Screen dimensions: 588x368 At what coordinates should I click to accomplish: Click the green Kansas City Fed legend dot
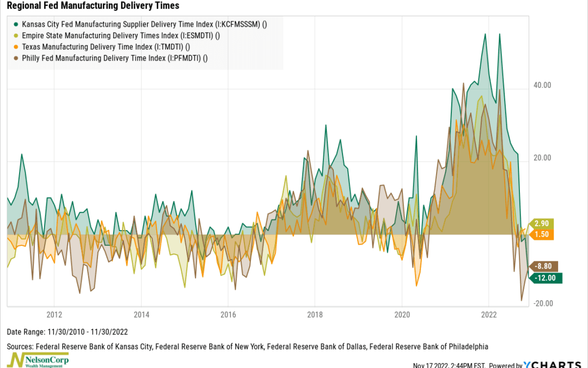16,24
